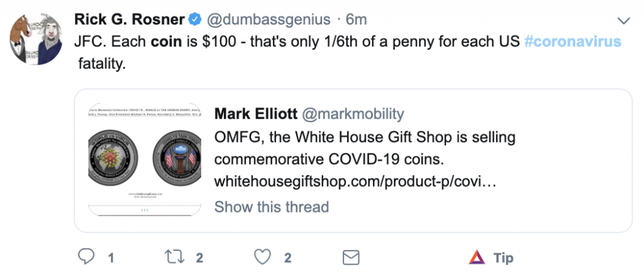The width and height of the screenshot is (644, 276).
Task: Open the whitehousegiftshop.com product link
Action: coord(356,181)
